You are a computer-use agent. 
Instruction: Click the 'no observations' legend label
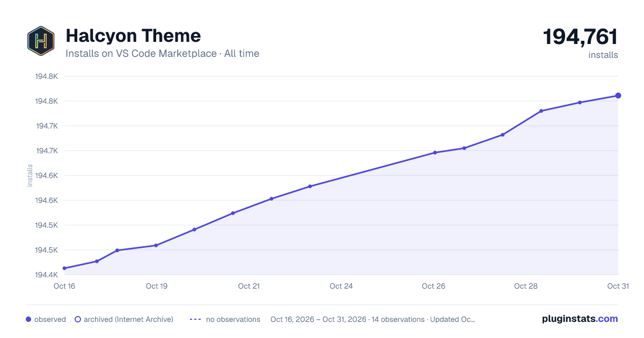click(233, 319)
